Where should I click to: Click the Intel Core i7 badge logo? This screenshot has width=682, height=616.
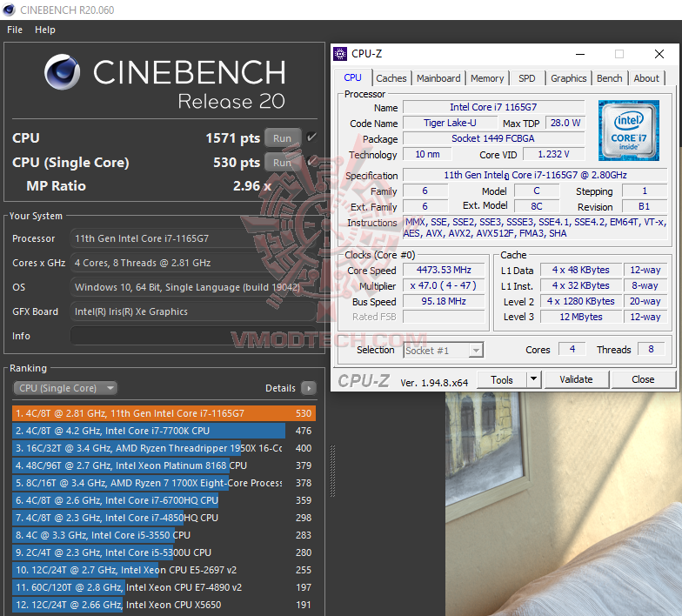coord(628,131)
